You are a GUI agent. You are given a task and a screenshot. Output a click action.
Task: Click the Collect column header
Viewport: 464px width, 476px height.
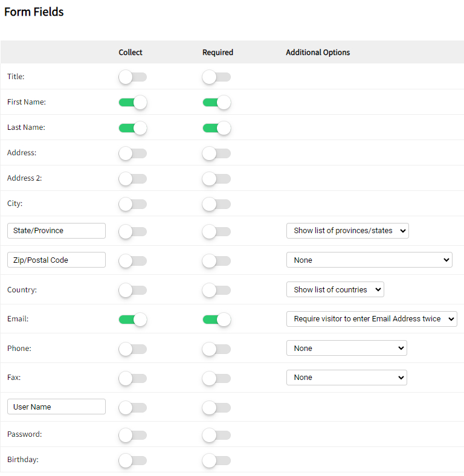click(130, 52)
